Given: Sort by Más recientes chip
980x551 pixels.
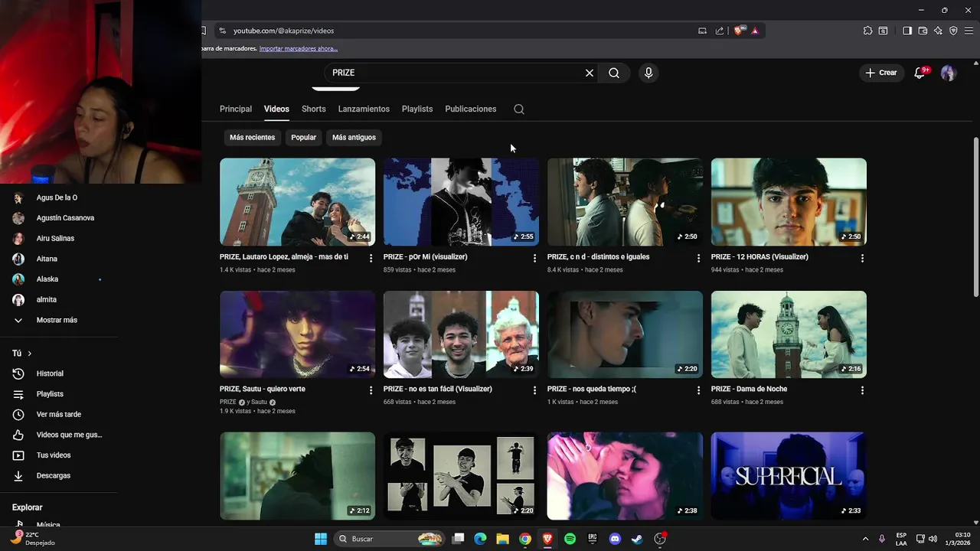Looking at the screenshot, I should (x=252, y=137).
